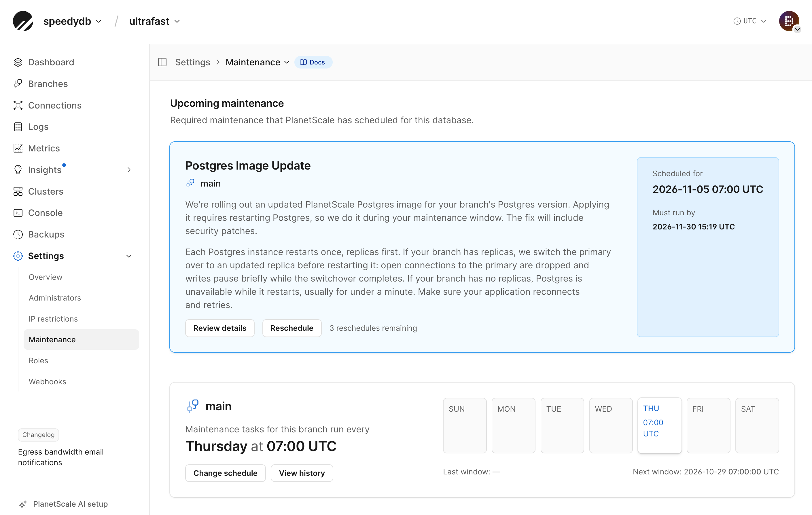Image resolution: width=812 pixels, height=515 pixels.
Task: Click the branch icon beside main schedule heading
Action: click(192, 406)
